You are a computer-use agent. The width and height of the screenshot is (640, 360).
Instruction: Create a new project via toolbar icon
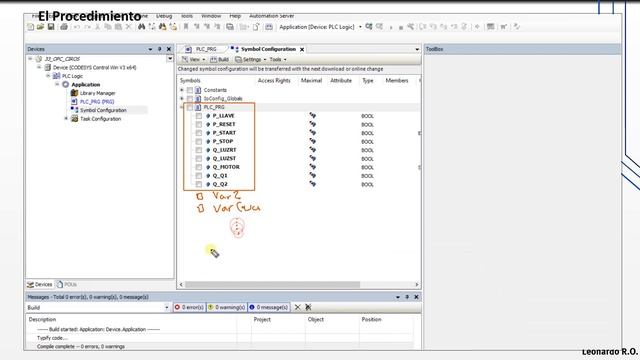pos(31,27)
